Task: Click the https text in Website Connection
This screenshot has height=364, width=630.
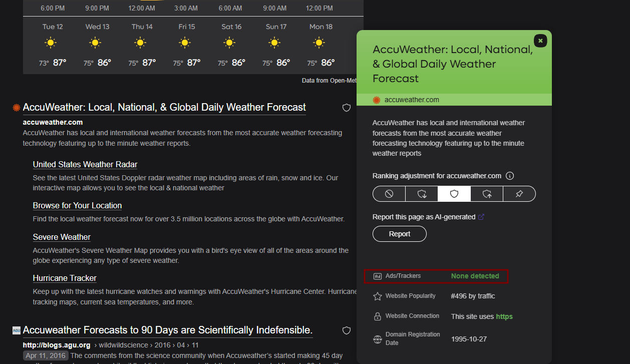Action: 504,316
